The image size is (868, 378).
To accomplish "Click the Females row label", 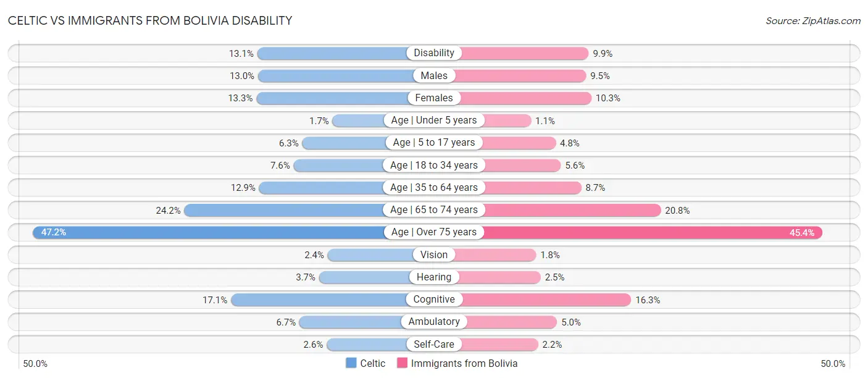I will pyautogui.click(x=434, y=98).
